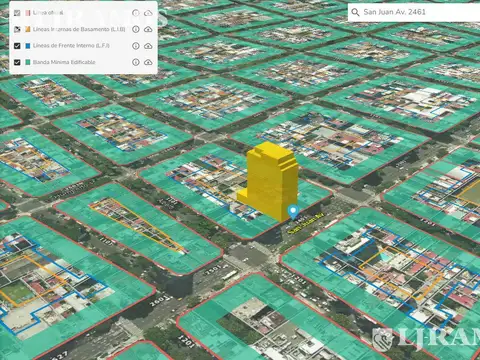Click the orange L.I.B color swatch

pos(28,29)
